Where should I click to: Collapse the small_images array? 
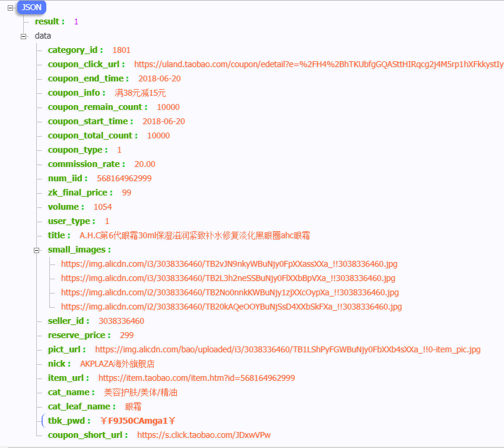37,250
